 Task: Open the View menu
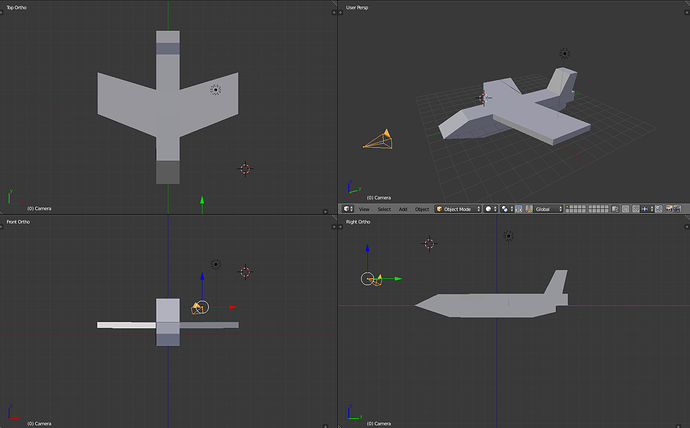(x=364, y=209)
